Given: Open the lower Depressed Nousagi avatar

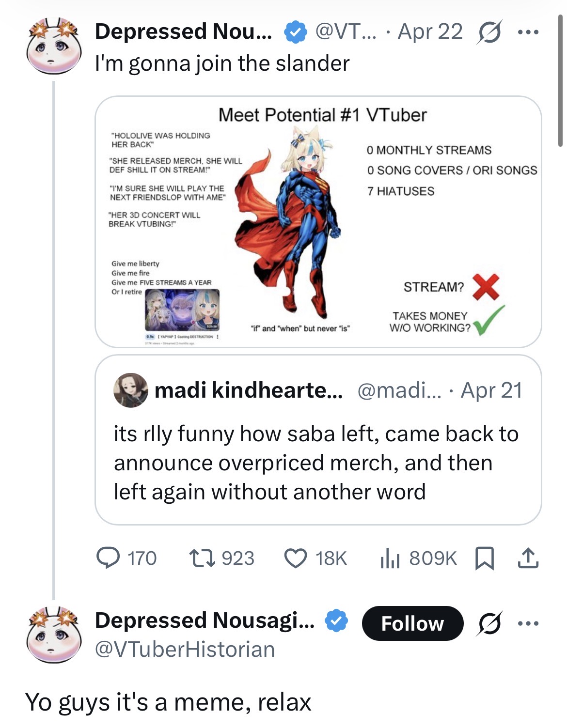Looking at the screenshot, I should [x=54, y=635].
